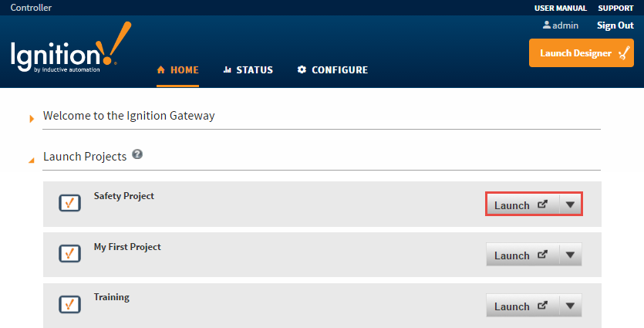
Task: Collapse the Launch Projects section
Action: pos(32,160)
